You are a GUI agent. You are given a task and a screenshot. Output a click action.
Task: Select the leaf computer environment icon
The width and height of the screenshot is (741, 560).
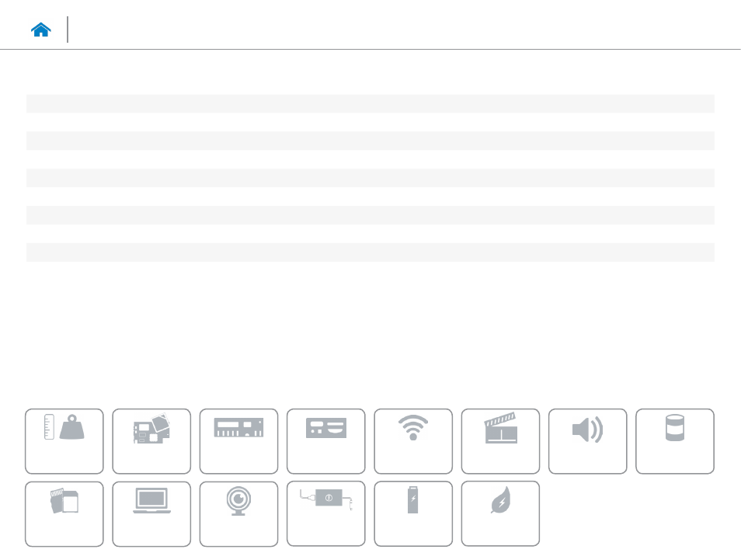tap(500, 513)
